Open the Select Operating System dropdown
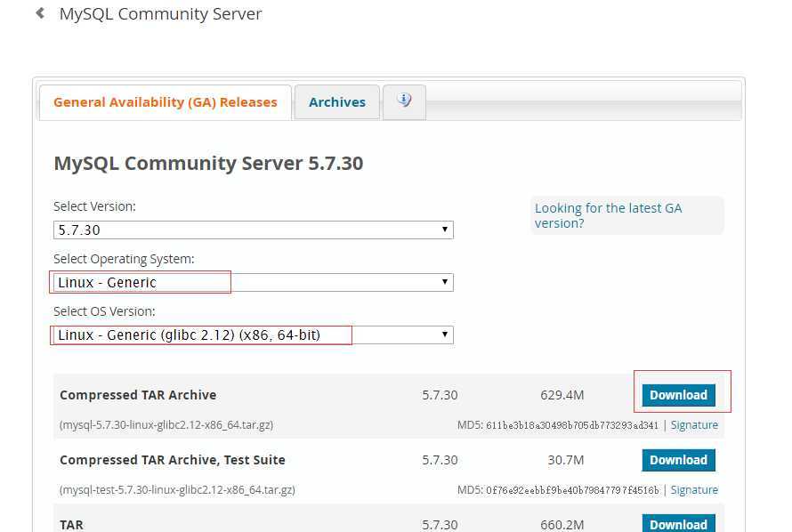 click(253, 283)
